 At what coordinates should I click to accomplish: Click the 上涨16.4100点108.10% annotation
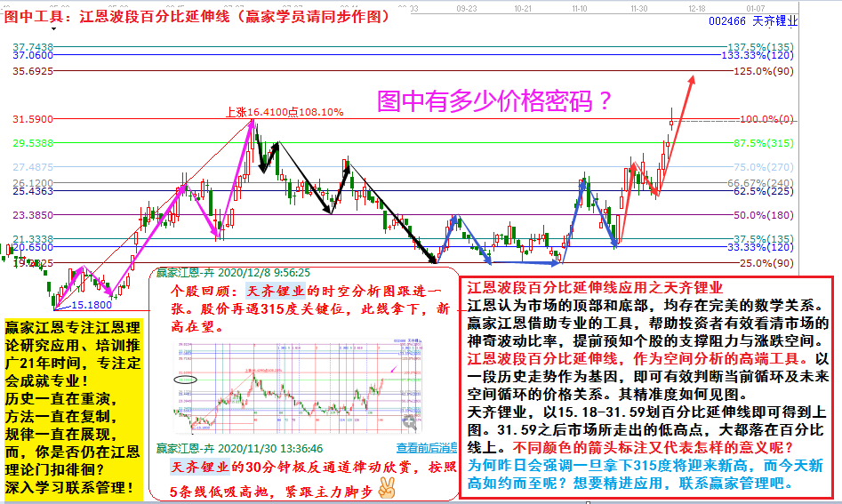(284, 112)
